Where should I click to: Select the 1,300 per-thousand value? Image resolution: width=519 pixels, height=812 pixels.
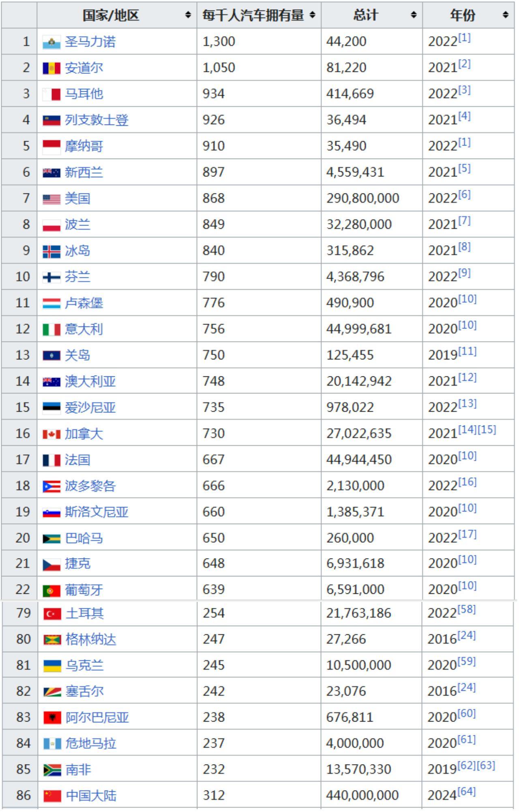(219, 42)
